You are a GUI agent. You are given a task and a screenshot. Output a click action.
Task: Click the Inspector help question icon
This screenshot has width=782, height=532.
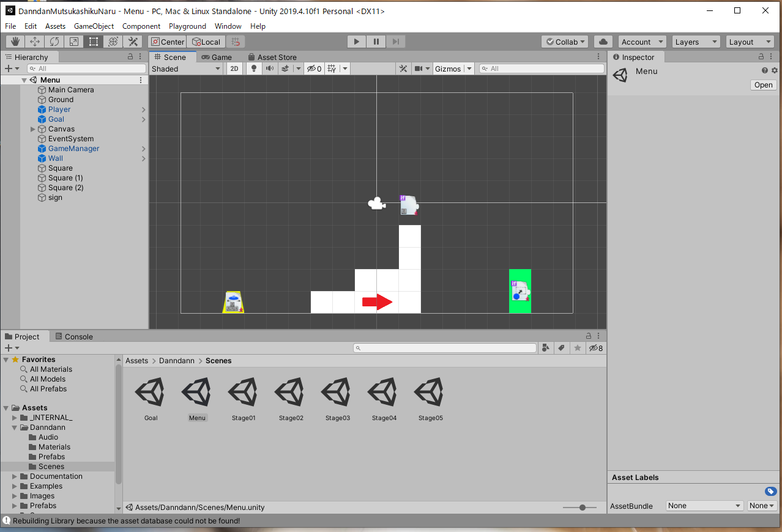(x=765, y=71)
